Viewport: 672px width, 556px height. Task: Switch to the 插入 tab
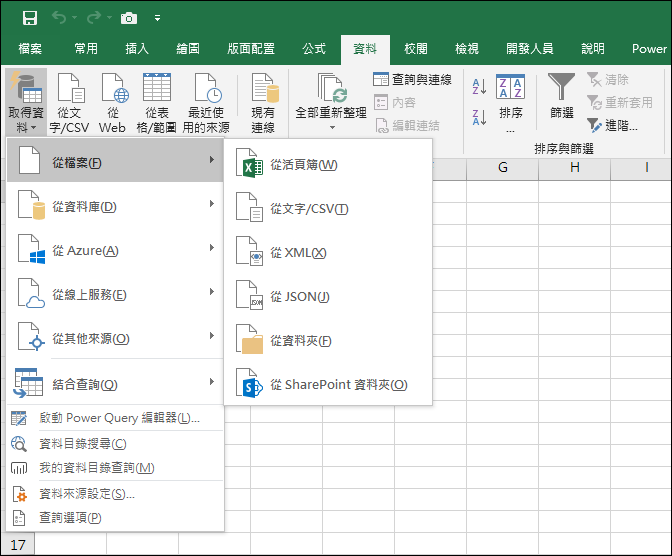[137, 49]
